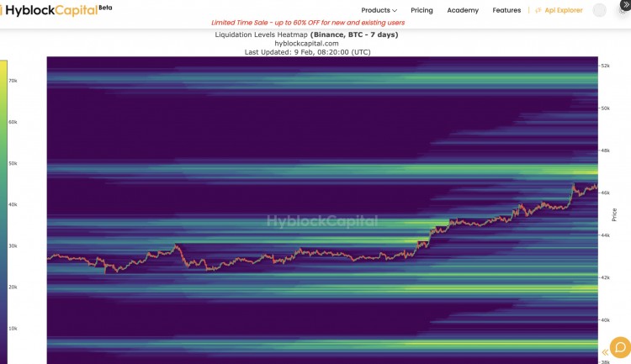Click the 60k color scale label
Viewport: 631px width, 364px height.
(x=13, y=122)
